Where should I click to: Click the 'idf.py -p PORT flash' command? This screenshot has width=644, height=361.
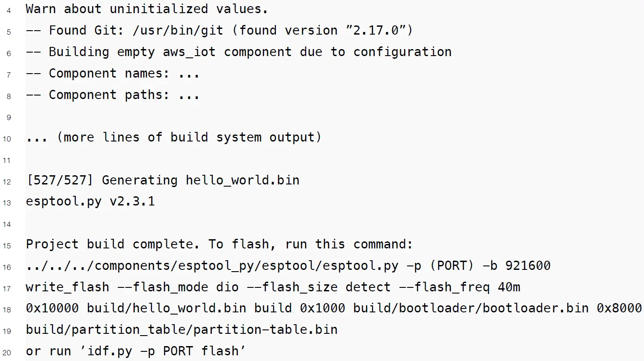[x=163, y=351]
